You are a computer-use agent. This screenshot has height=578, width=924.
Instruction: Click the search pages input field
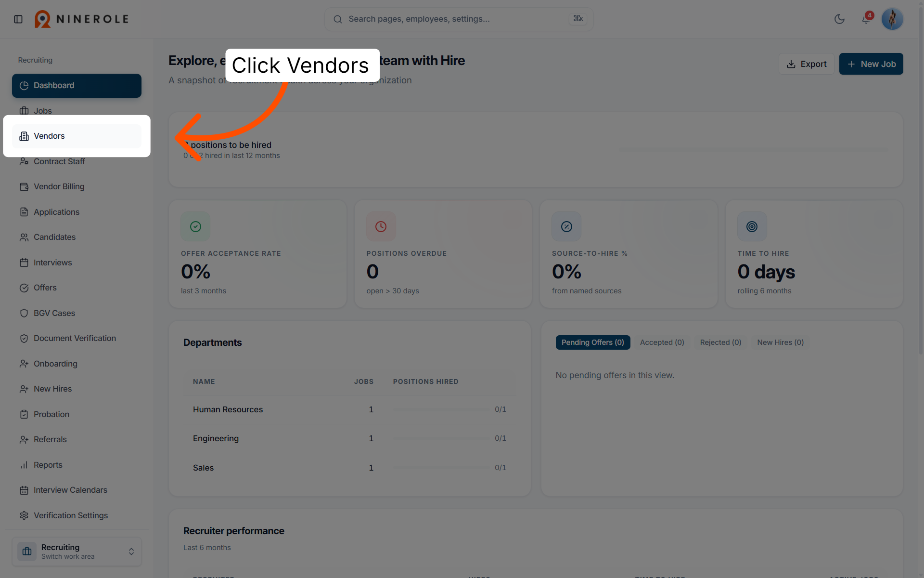[459, 19]
